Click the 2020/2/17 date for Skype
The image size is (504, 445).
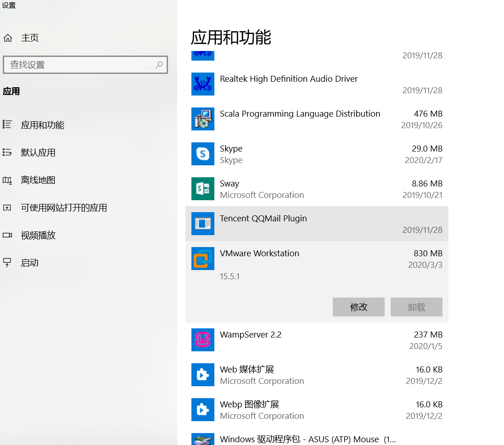click(x=424, y=160)
